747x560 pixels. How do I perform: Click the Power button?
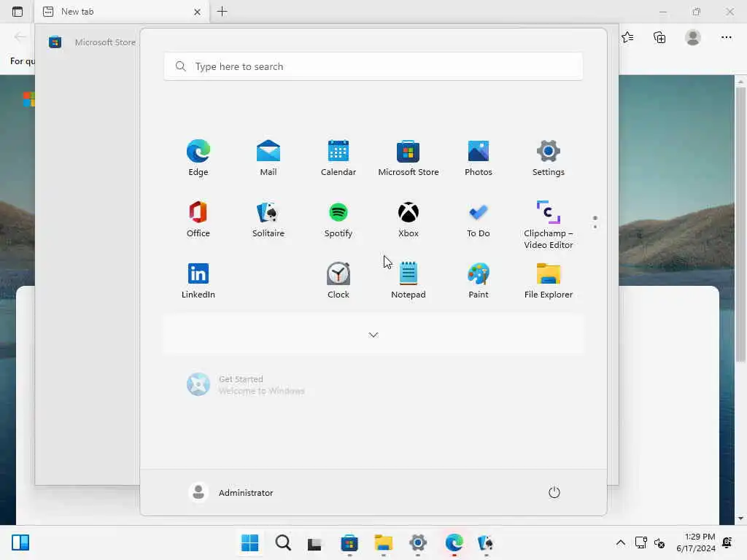point(554,492)
